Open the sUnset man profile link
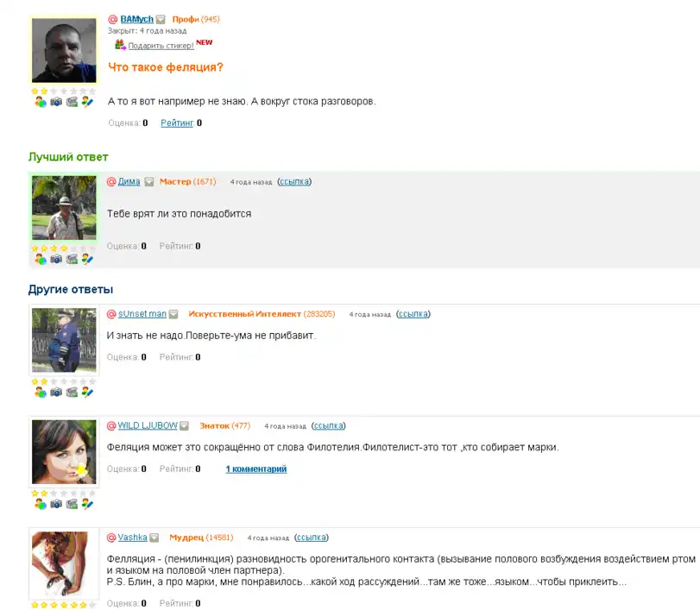 [x=142, y=314]
